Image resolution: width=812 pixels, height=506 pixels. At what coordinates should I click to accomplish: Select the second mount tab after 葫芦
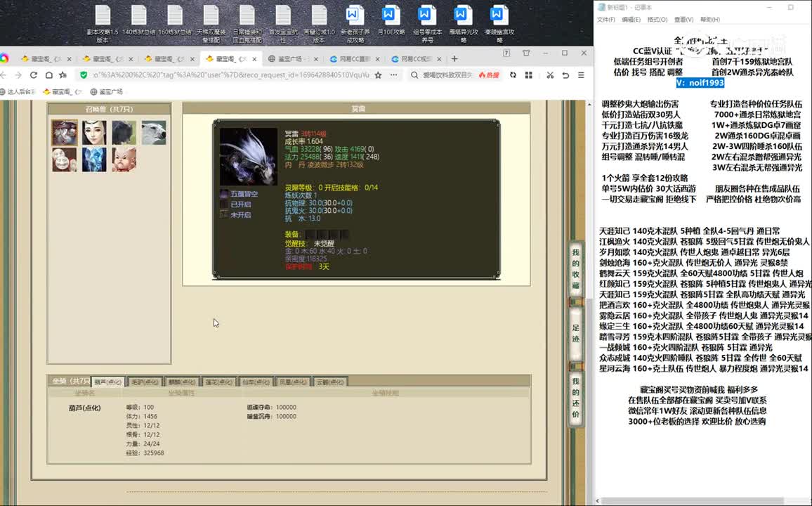click(145, 382)
